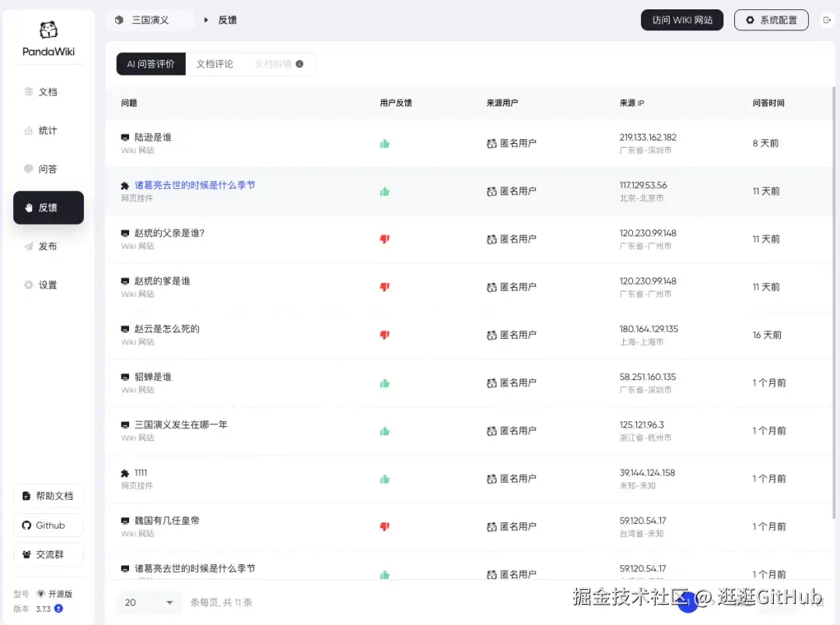
Task: Open the 设置 settings section
Action: (46, 285)
